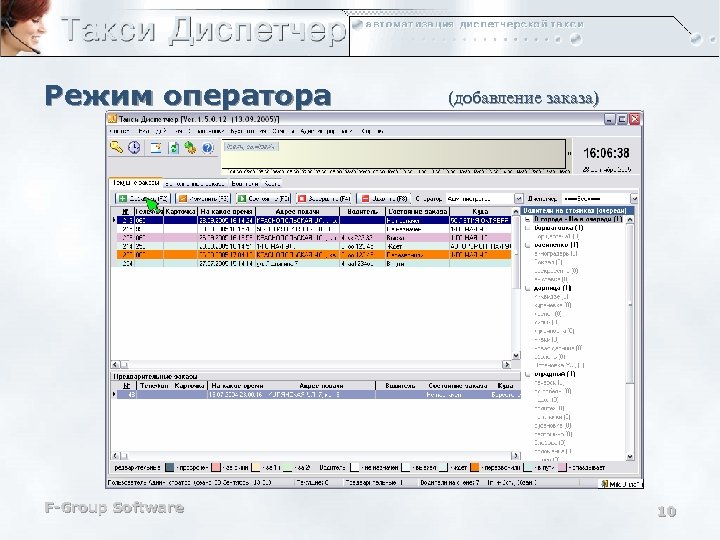The width and height of the screenshot is (720, 540).
Task: Click the yellow key toolbar icon
Action: click(x=117, y=147)
